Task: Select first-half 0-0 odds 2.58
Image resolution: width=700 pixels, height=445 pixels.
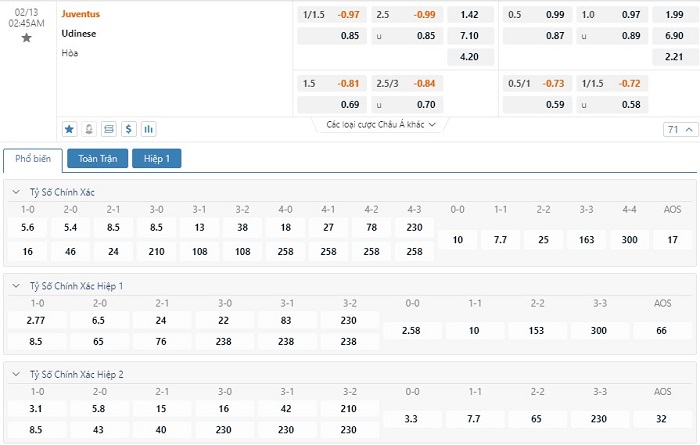Action: coord(412,330)
